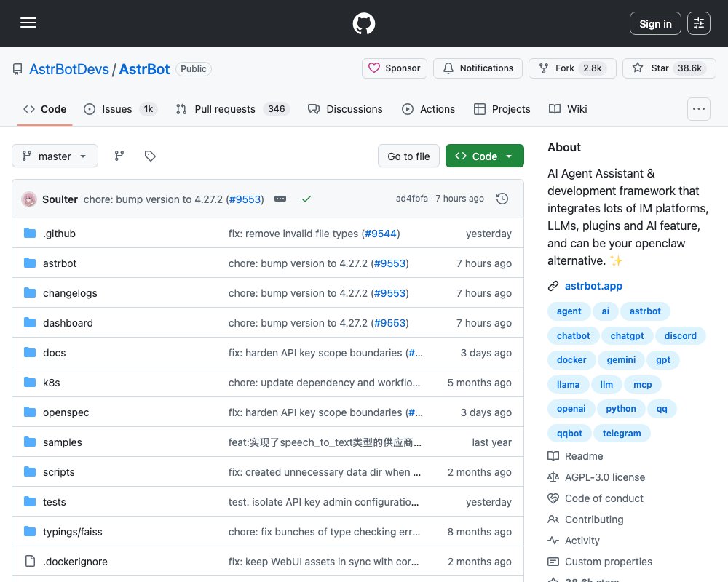
Task: Open the astrbot folder
Action: tap(60, 263)
